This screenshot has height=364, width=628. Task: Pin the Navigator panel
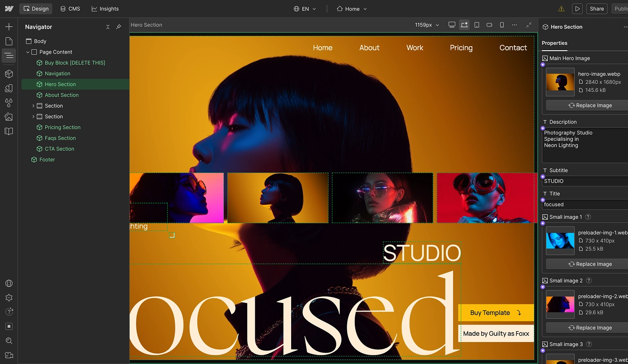(118, 27)
